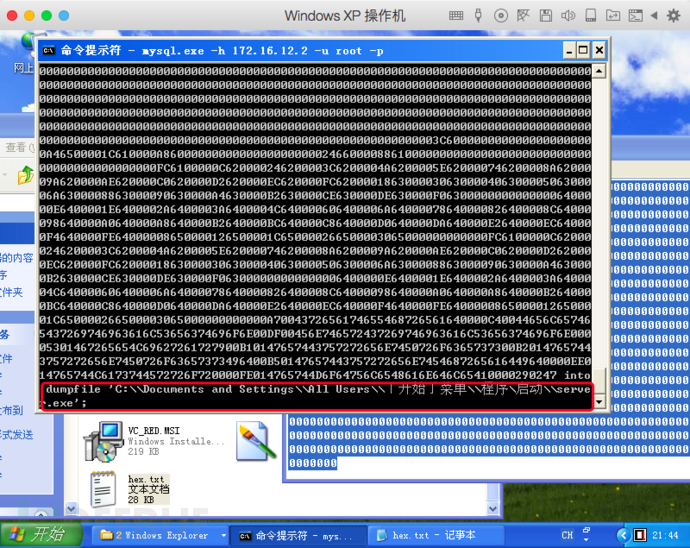690x548 pixels.
Task: Click the sound speaker icon
Action: [x=568, y=16]
